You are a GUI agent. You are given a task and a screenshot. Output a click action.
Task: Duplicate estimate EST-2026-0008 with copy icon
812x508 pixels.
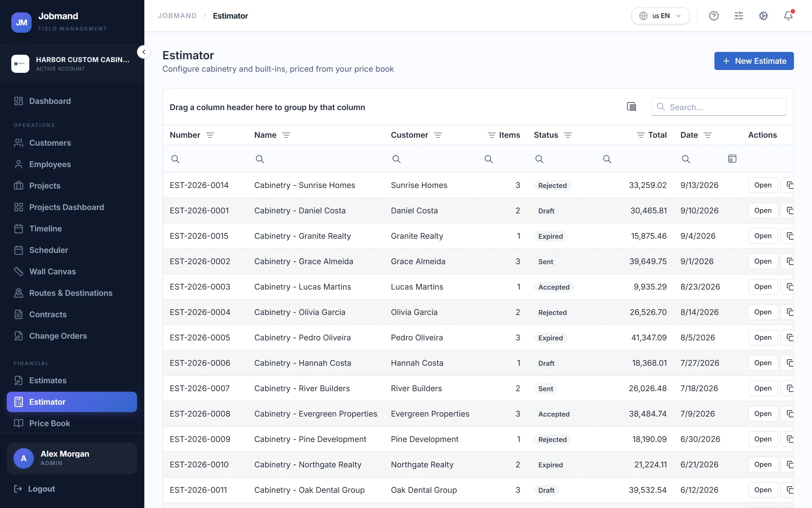787,413
